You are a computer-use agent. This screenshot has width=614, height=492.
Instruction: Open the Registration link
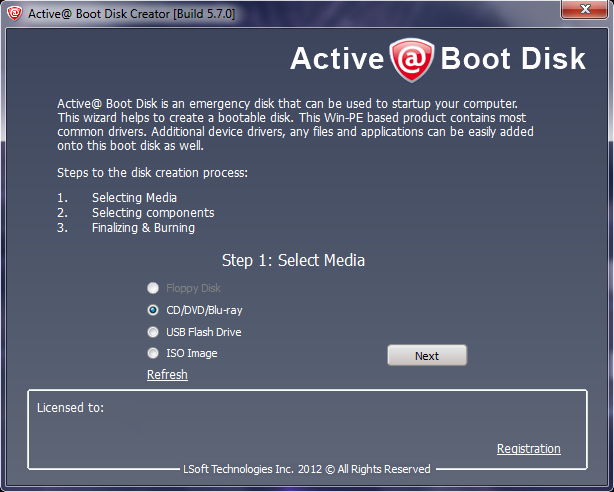529,449
